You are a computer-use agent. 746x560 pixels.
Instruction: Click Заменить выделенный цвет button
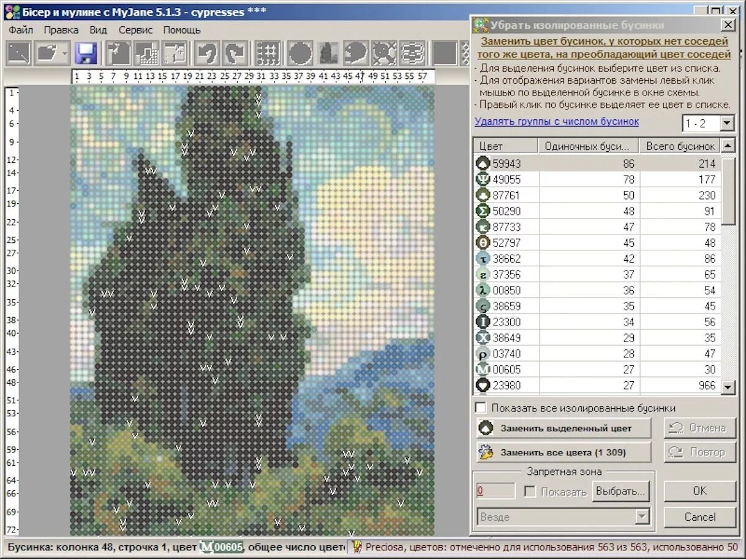[x=563, y=428]
